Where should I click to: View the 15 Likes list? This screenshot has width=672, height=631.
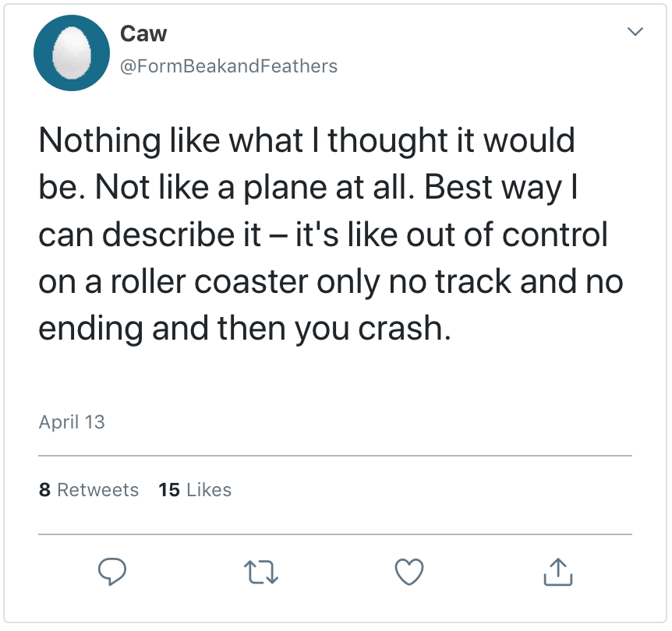click(195, 490)
